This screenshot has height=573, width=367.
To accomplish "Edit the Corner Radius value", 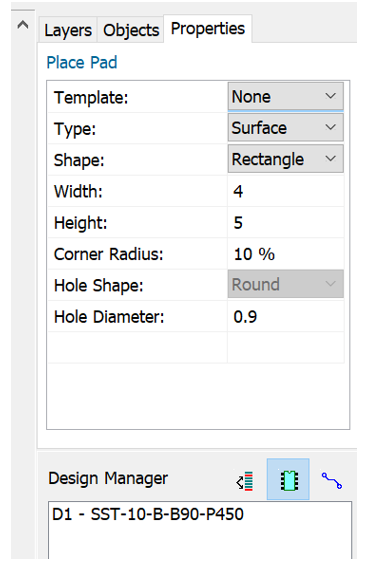I will (285, 254).
